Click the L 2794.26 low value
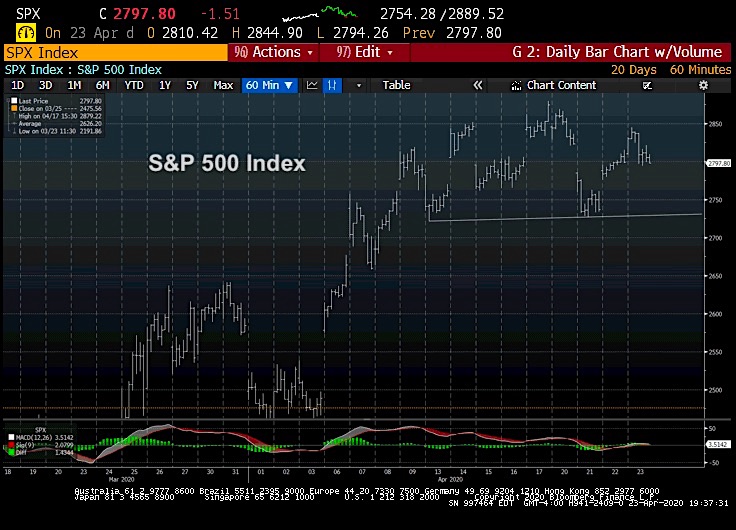736x530 pixels. [353, 33]
